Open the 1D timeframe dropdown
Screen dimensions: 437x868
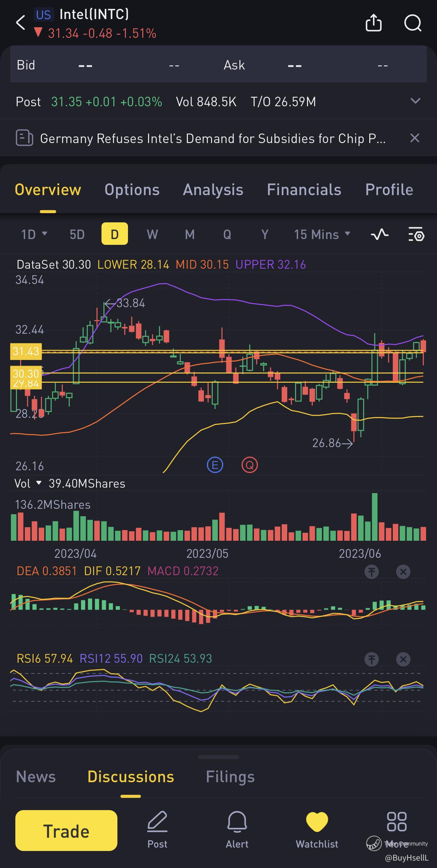coord(34,234)
